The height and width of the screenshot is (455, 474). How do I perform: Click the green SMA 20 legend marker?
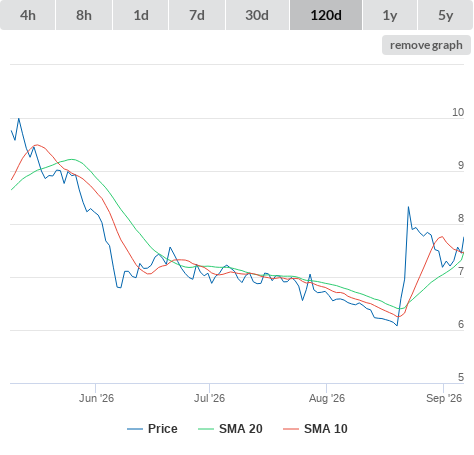point(206,429)
